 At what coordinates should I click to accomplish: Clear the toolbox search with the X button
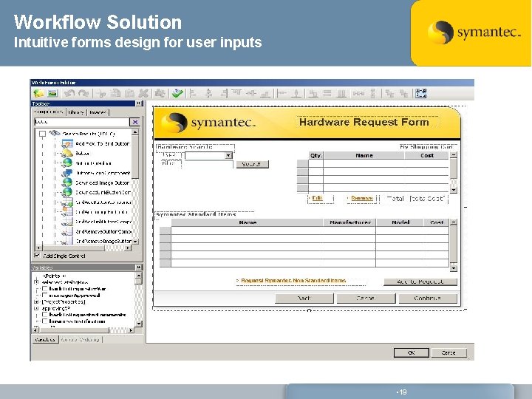click(134, 122)
